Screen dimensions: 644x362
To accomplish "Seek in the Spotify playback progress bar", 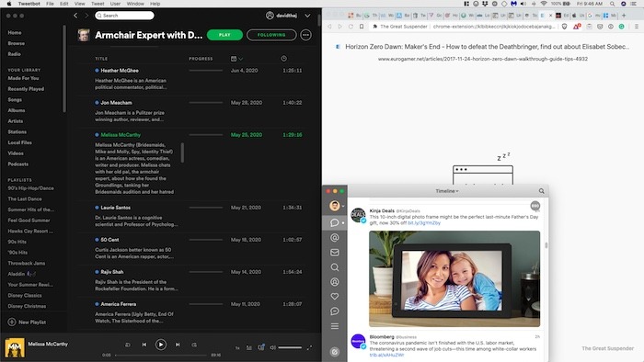I will coord(161,355).
